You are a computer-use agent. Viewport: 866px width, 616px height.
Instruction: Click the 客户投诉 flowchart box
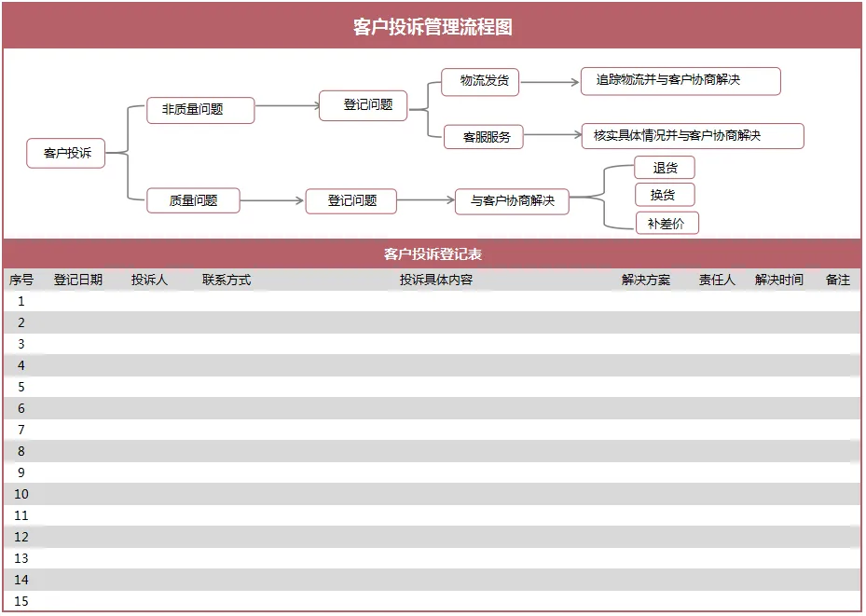(x=66, y=153)
